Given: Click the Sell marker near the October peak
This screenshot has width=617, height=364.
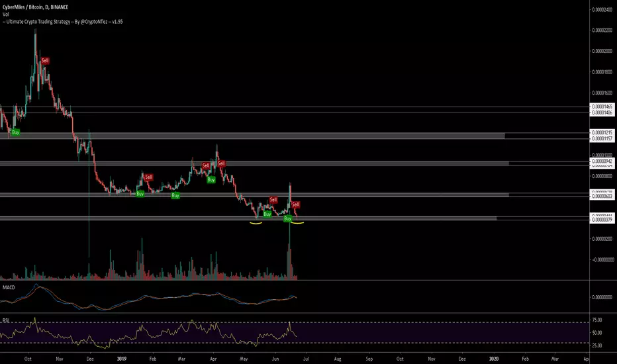Looking at the screenshot, I should coord(45,60).
